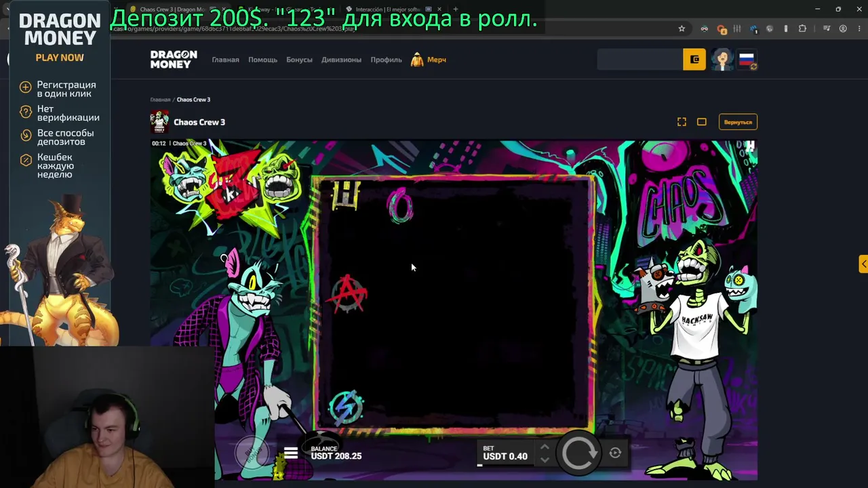Screen dimensions: 868x488
Task: Click the PLAY NOW banner text
Action: tap(60, 58)
